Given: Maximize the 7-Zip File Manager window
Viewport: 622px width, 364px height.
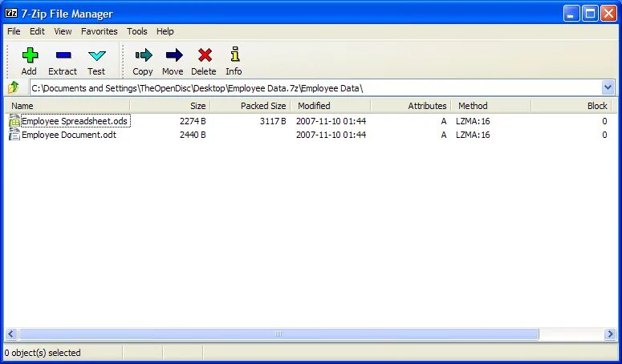Looking at the screenshot, I should [590, 14].
